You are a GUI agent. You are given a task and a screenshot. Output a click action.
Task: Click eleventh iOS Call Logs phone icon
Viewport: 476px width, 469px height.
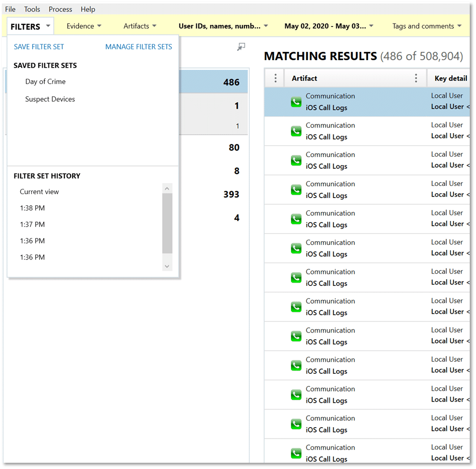click(x=296, y=395)
